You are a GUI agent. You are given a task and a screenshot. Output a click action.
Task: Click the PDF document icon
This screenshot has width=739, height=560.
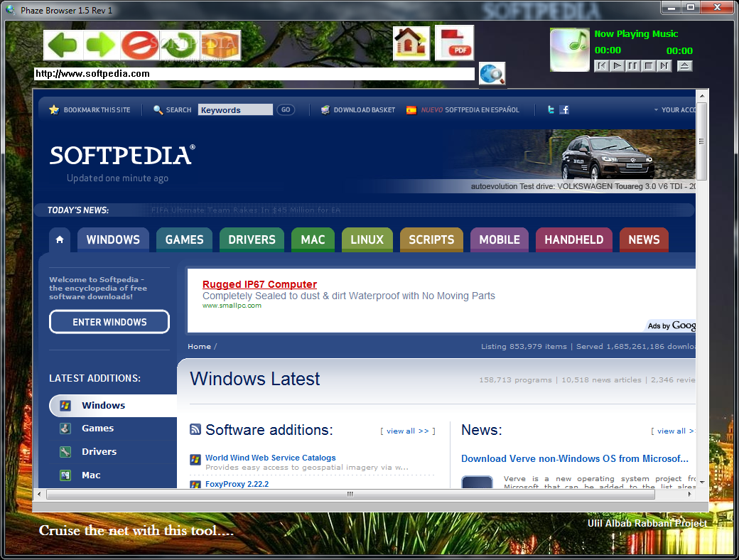454,43
